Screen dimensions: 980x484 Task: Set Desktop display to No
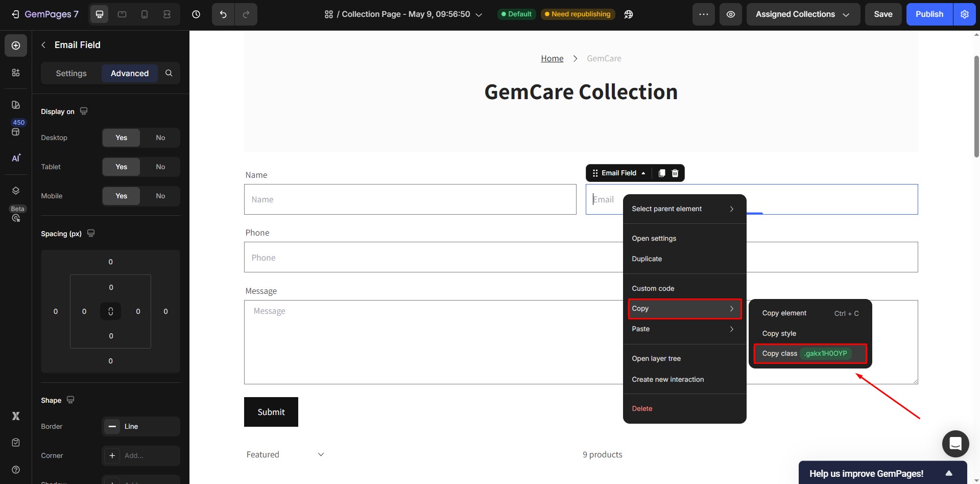point(160,137)
